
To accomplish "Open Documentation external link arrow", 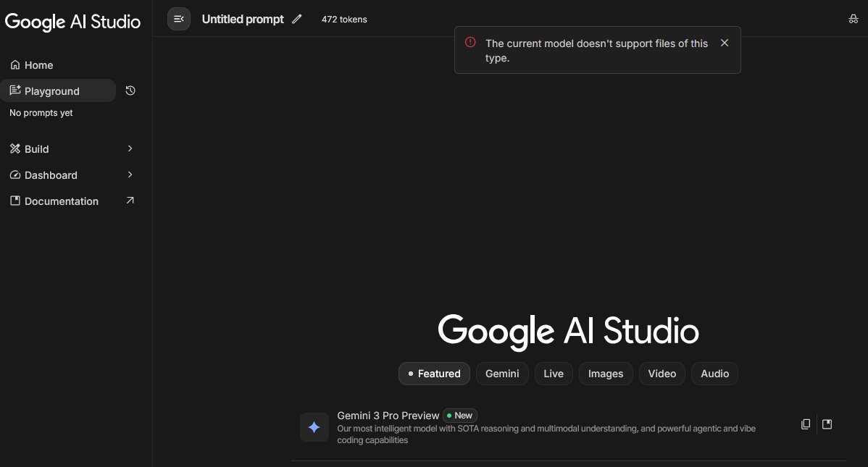I will point(130,201).
